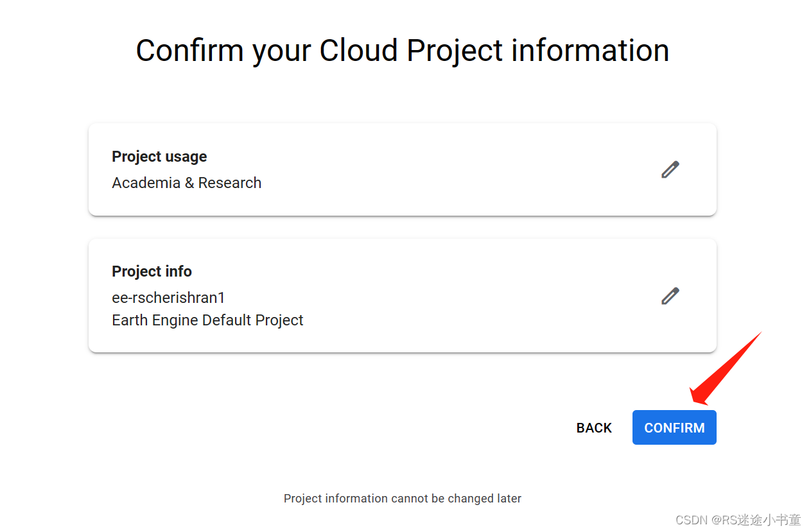Click the project ID ee-rscherishran1
Viewport: 811px width, 532px height.
coord(168,298)
